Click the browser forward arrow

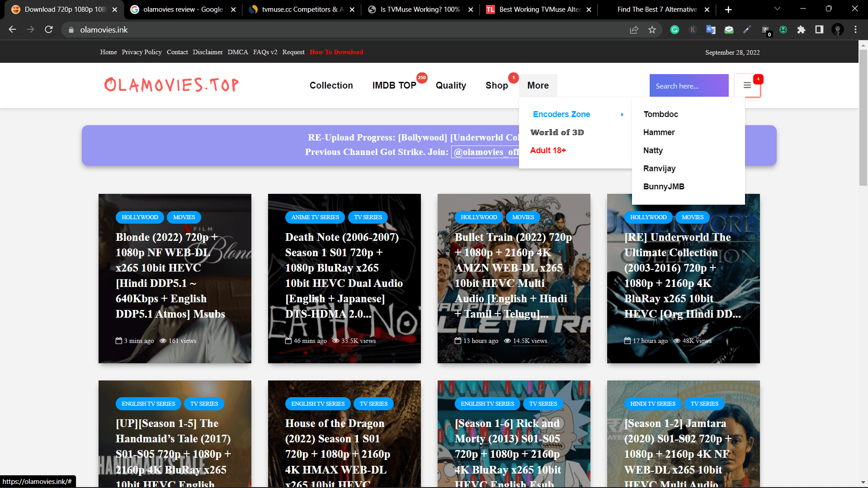30,29
